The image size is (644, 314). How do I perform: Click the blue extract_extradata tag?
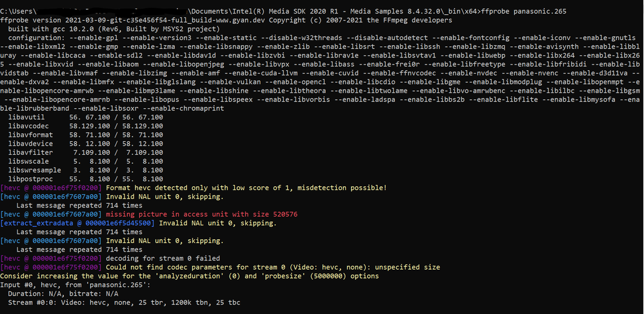pyautogui.click(x=77, y=223)
